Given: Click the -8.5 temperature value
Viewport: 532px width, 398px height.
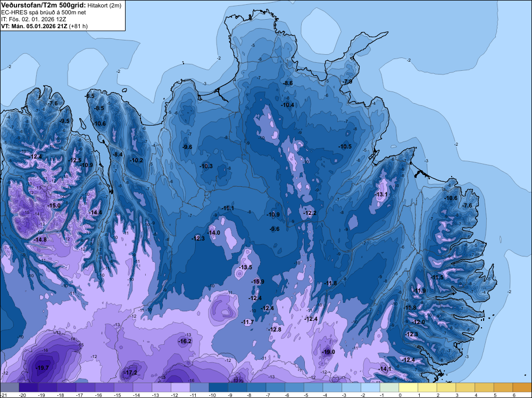Looking at the screenshot, I should coord(99,108).
